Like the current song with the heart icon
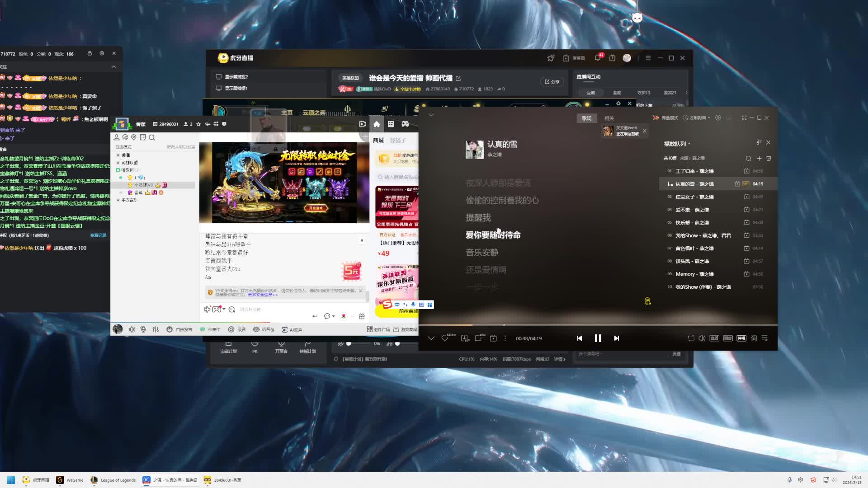Image resolution: width=868 pixels, height=488 pixels. (445, 338)
